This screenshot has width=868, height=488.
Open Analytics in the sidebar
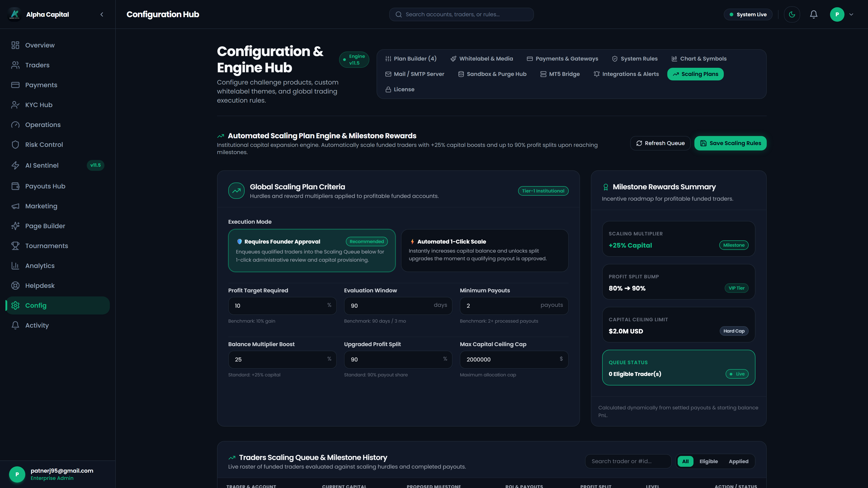tap(58, 266)
